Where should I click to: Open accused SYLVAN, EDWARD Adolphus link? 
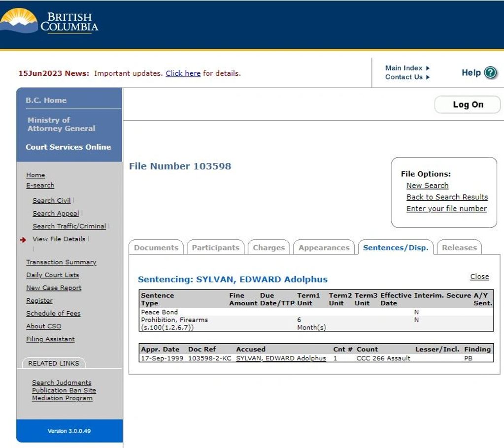point(281,358)
